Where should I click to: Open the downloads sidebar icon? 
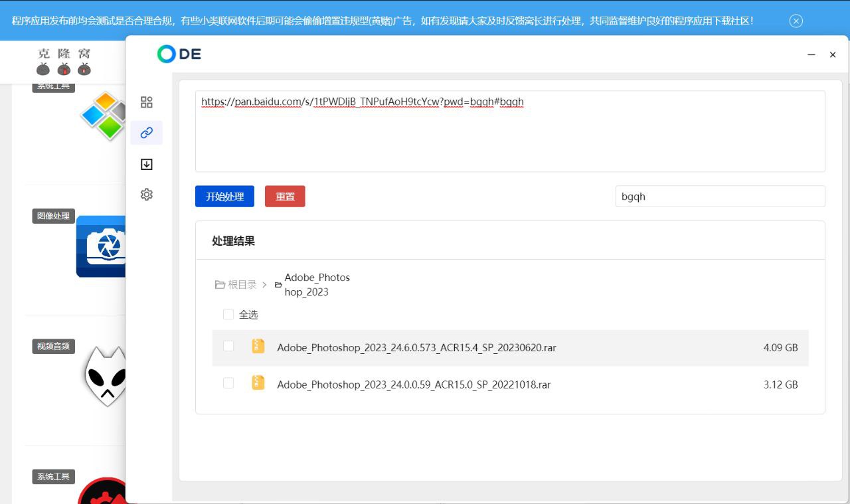[147, 164]
